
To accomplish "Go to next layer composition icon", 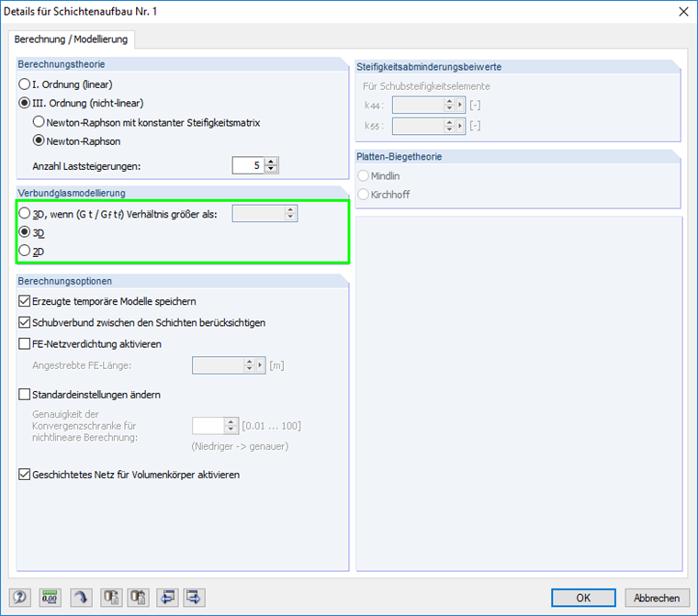I will (194, 598).
